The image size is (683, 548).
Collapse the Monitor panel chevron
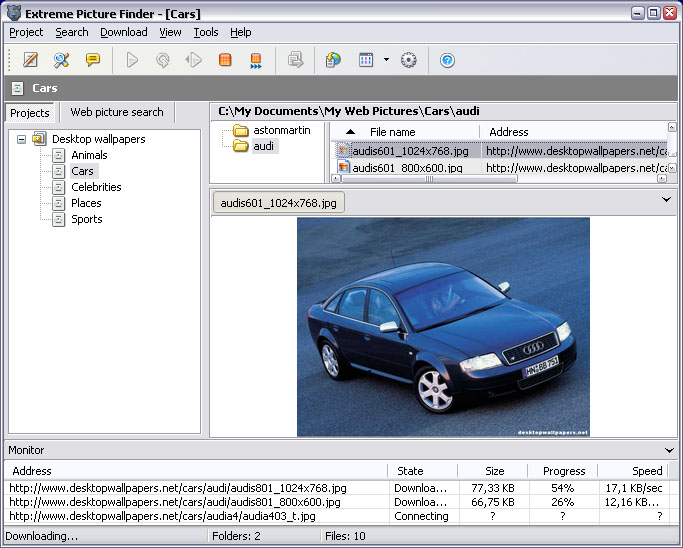[669, 450]
